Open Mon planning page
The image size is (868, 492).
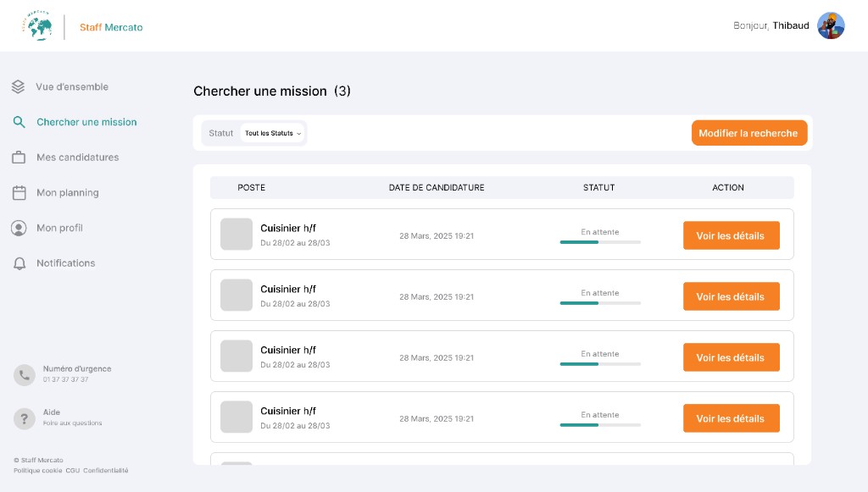pos(68,193)
